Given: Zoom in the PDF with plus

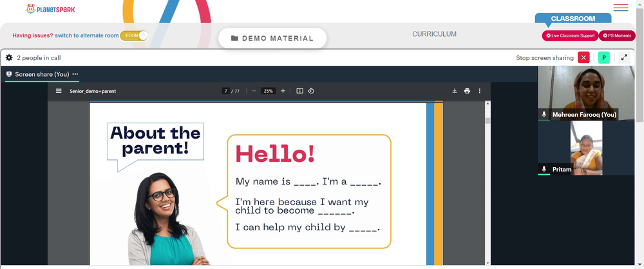Looking at the screenshot, I should click(283, 91).
